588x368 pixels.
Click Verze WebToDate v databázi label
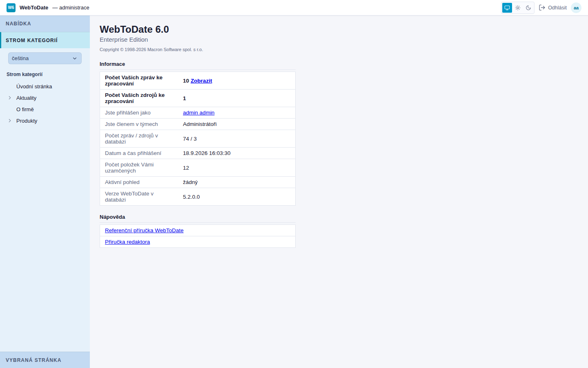point(129,197)
